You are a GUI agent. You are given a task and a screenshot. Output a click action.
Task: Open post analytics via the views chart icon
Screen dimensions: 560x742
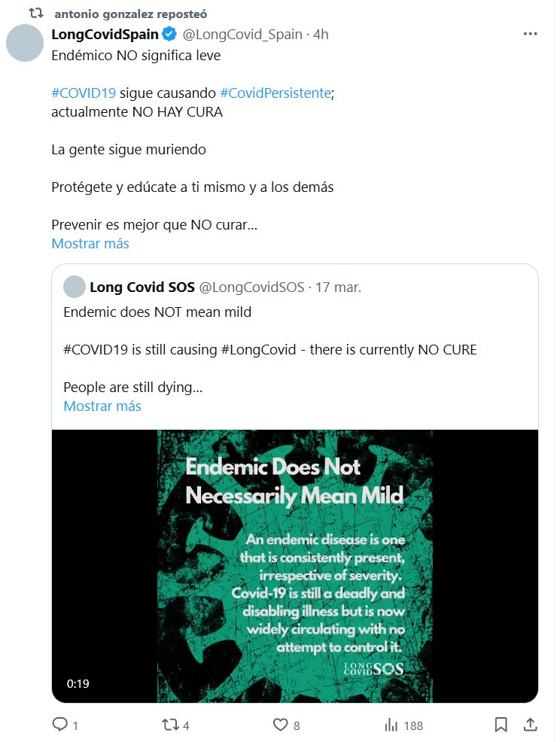(391, 725)
